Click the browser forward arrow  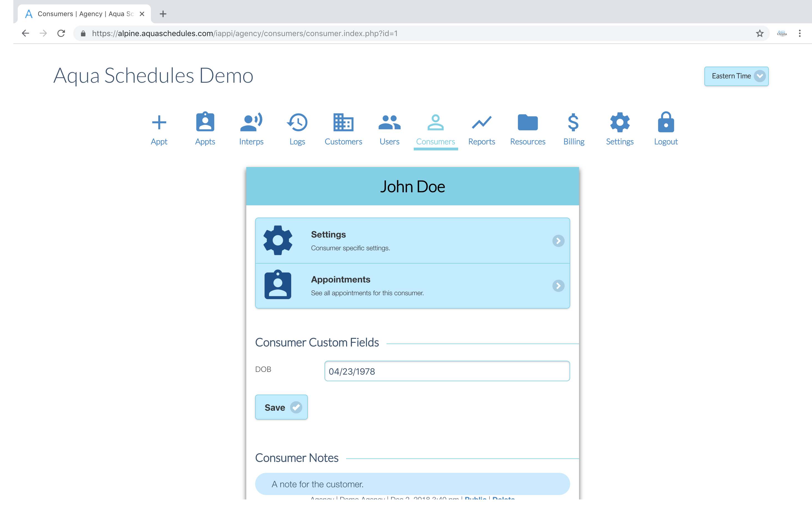pos(43,33)
